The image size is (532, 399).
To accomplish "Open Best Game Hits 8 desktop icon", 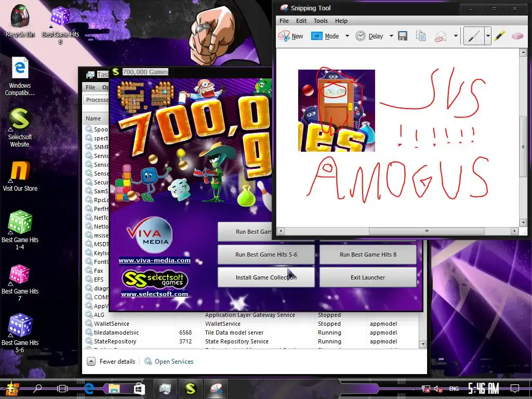I will click(x=60, y=25).
